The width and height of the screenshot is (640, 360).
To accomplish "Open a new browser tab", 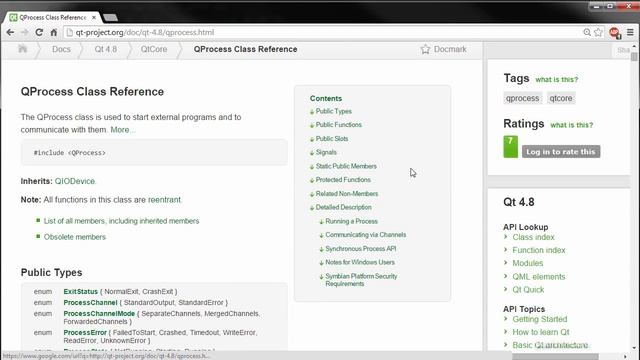I will click(110, 18).
